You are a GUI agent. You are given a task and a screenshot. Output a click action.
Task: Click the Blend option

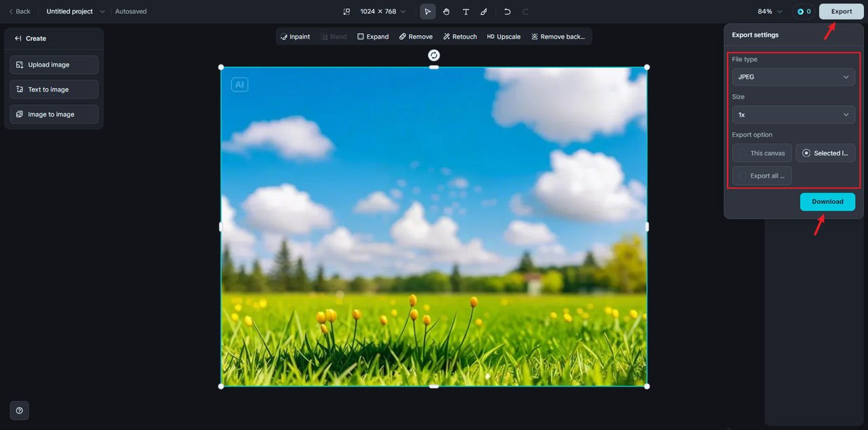334,37
